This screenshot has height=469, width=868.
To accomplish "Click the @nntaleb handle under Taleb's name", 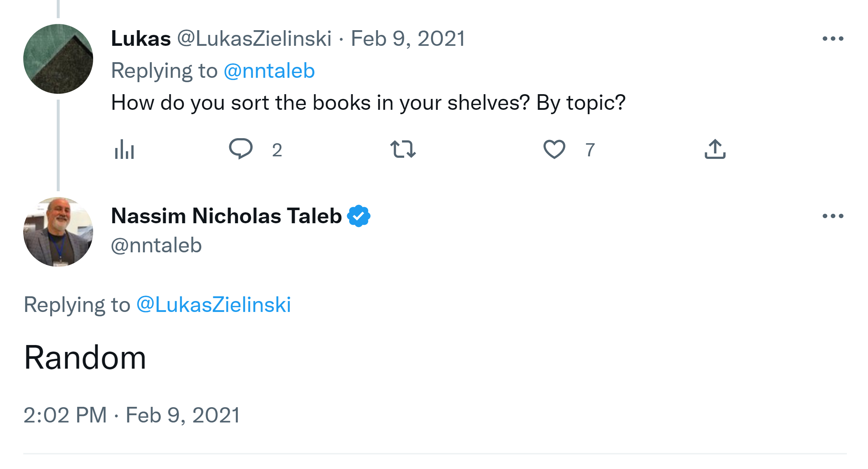I will (x=156, y=245).
